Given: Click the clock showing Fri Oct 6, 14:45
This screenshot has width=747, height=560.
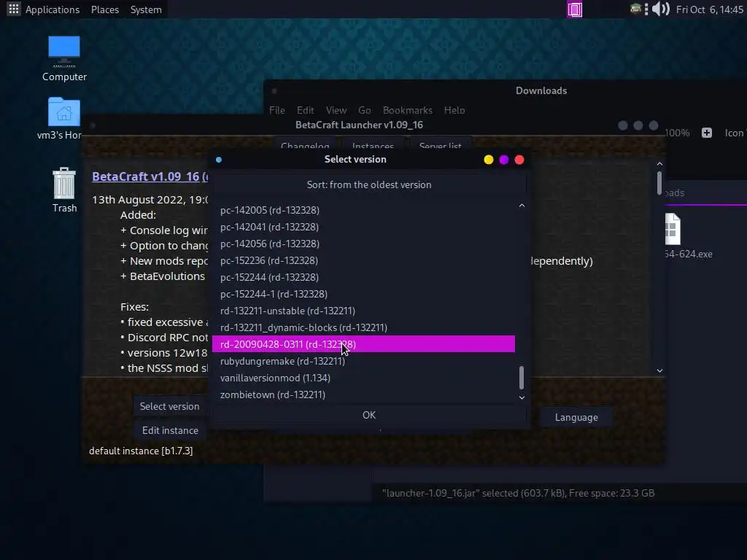Looking at the screenshot, I should [709, 9].
